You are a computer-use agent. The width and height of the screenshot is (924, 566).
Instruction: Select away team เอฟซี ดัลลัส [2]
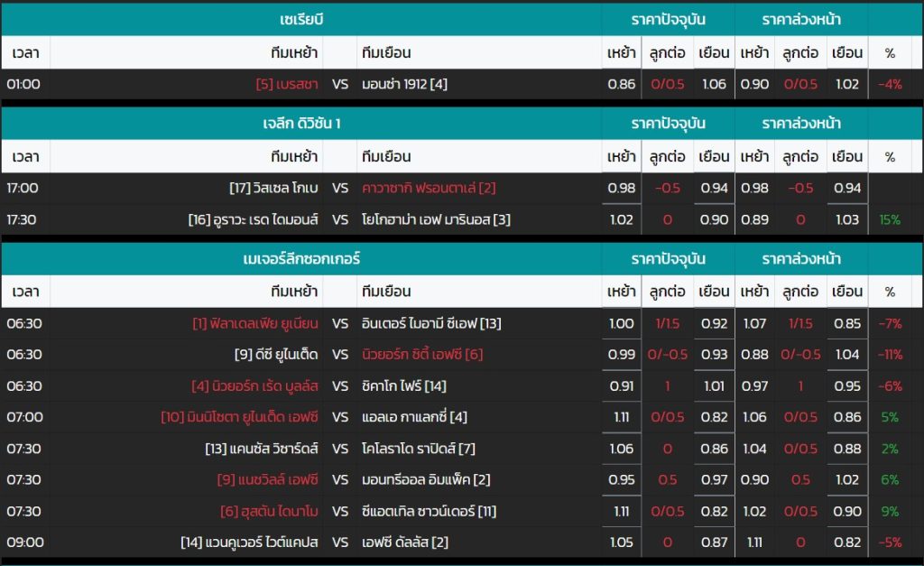(405, 542)
